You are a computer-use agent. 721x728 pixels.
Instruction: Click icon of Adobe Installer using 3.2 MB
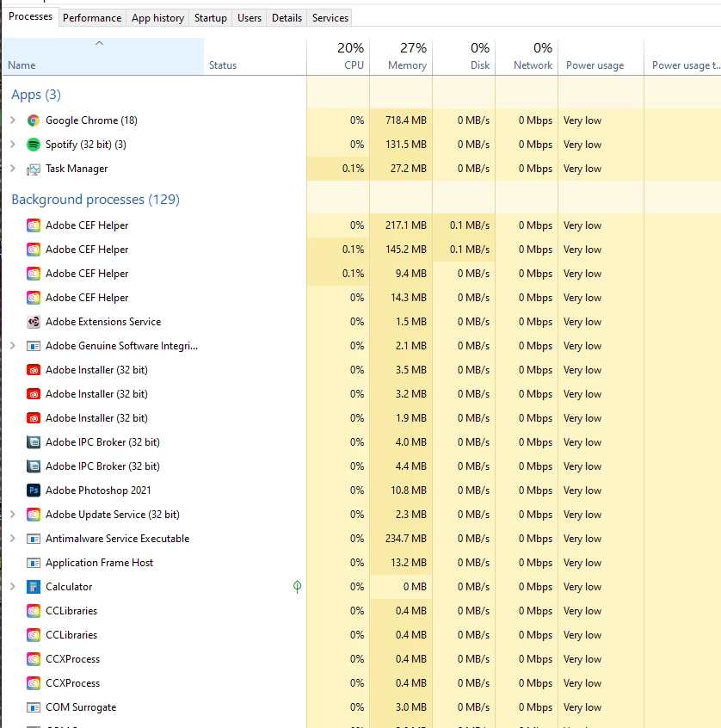34,394
